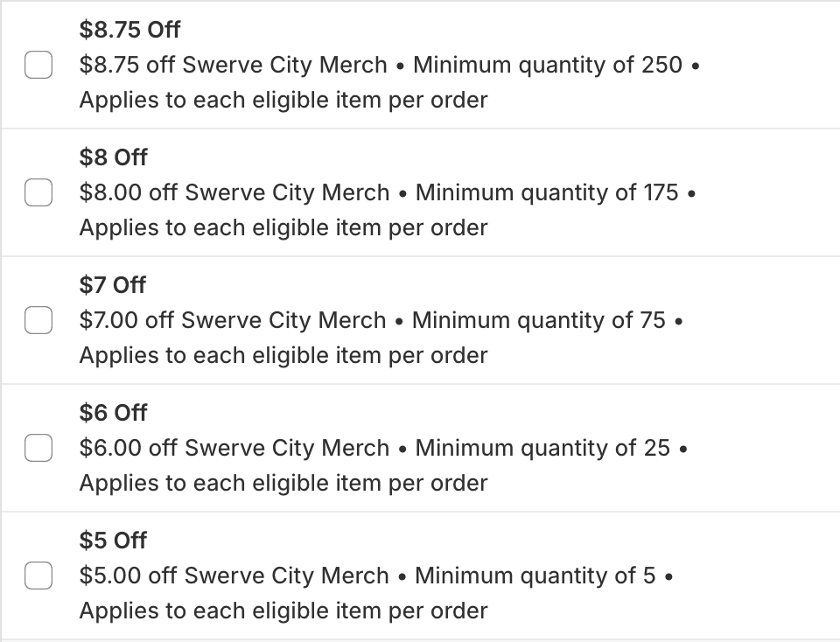Click the "$8 Off" discount title

113,157
